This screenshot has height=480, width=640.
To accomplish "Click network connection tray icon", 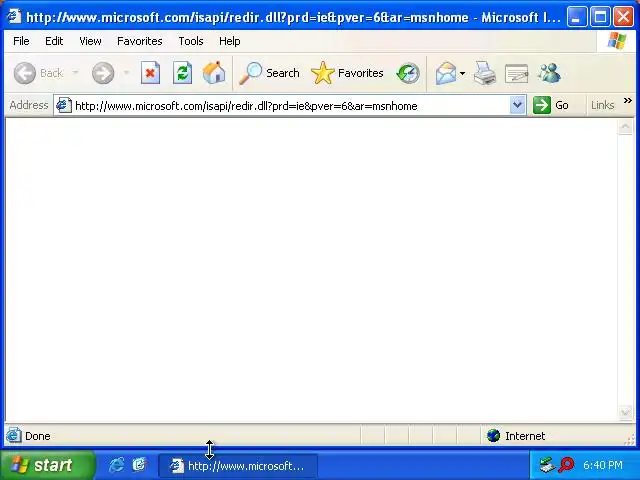I will [547, 464].
